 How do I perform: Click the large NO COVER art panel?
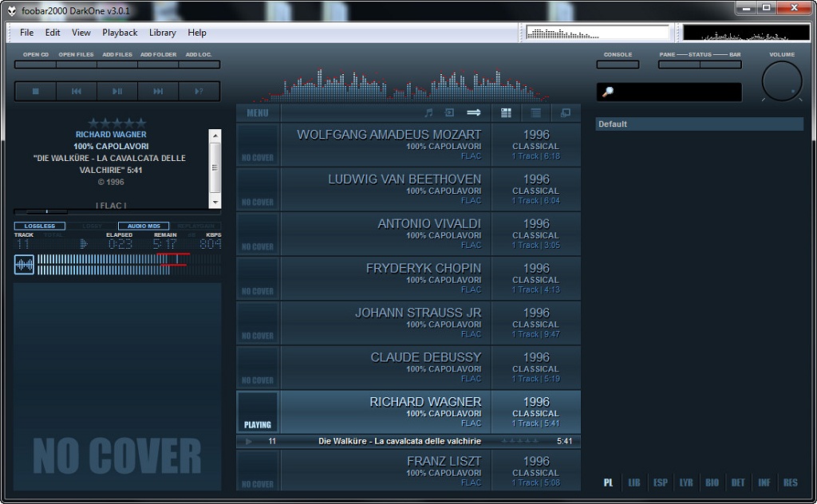(x=117, y=387)
